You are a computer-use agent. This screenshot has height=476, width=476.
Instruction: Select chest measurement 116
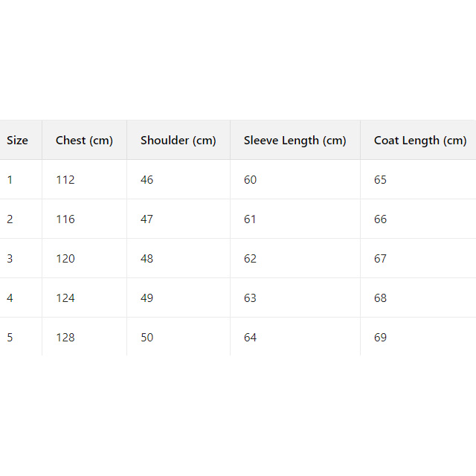pos(65,219)
